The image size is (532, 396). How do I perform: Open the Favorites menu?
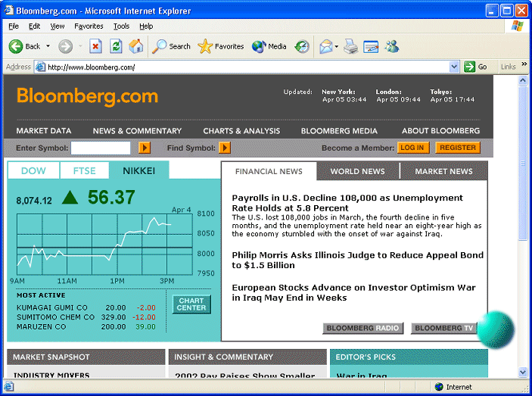(x=89, y=27)
